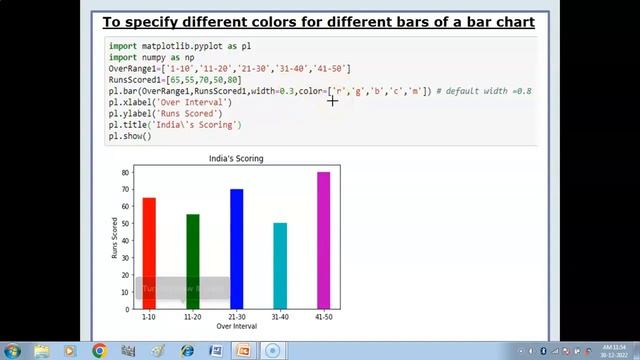Click the slide title about different colors
The height and width of the screenshot is (360, 640).
pos(318,22)
